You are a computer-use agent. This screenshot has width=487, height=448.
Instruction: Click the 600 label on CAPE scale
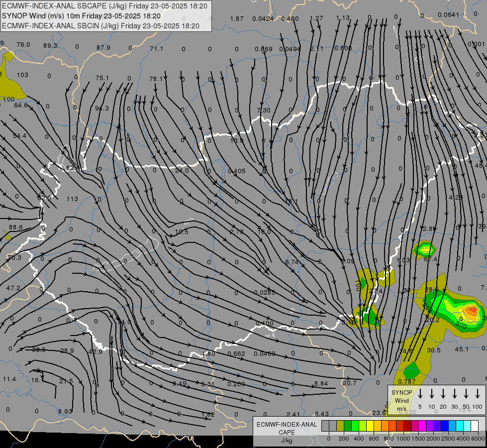coord(374,439)
